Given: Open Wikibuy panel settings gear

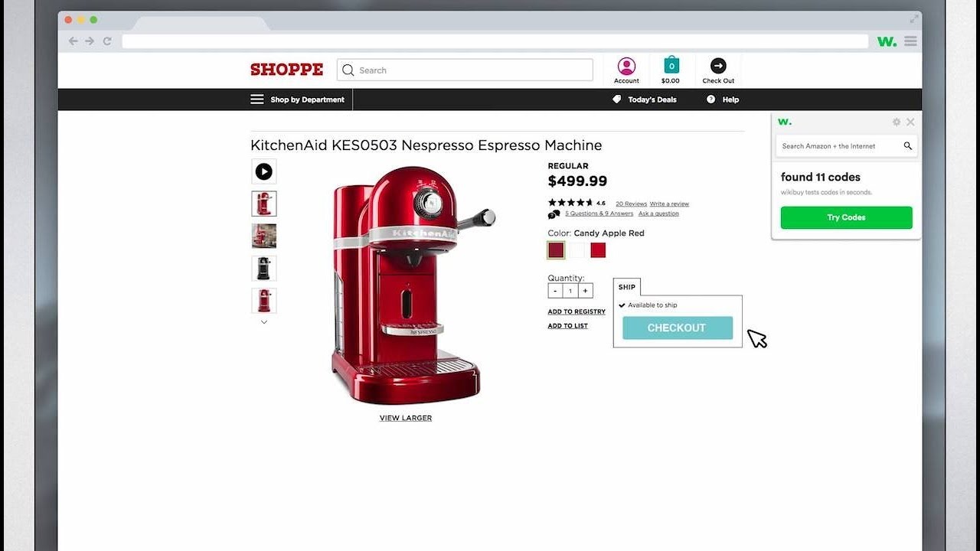Looking at the screenshot, I should click(897, 122).
